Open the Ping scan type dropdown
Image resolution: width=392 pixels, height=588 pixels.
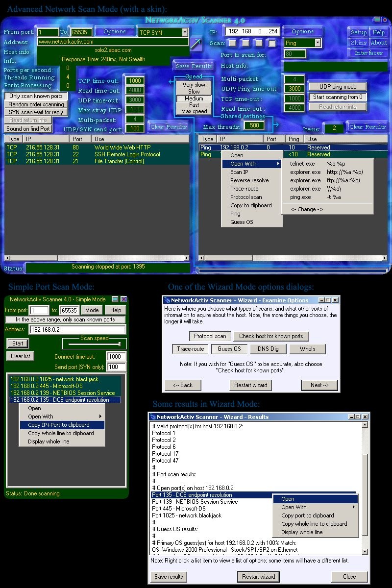[x=318, y=43]
